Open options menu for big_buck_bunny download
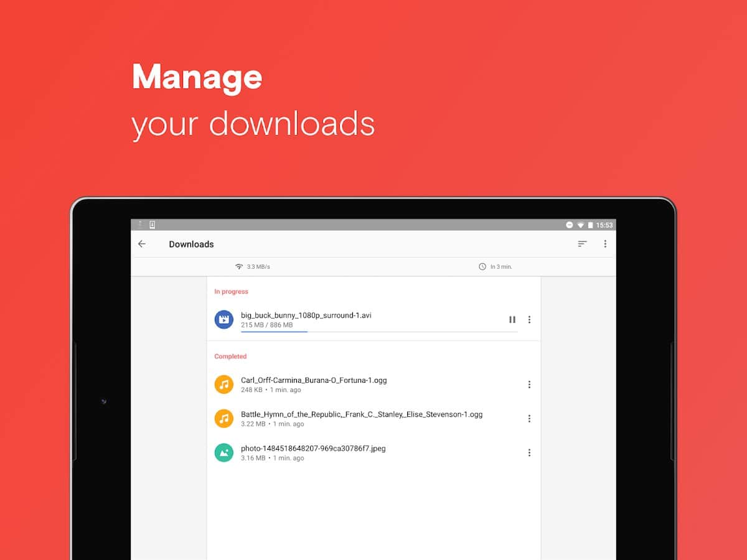Image resolution: width=747 pixels, height=560 pixels. click(529, 319)
